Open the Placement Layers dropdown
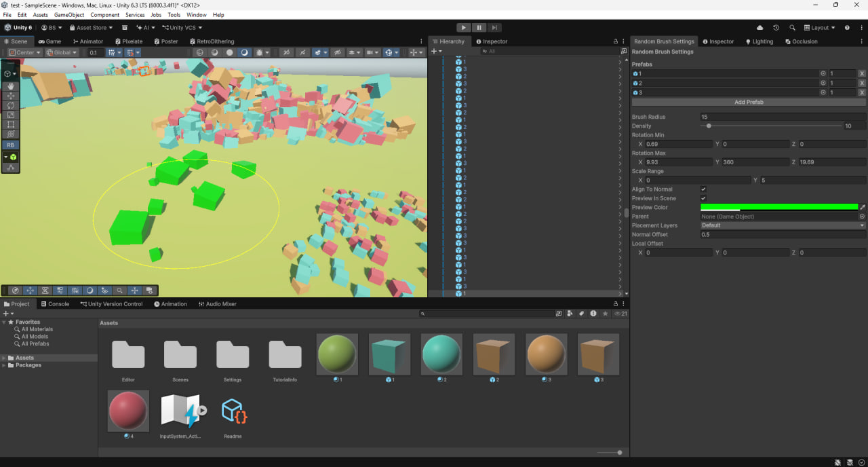The height and width of the screenshot is (467, 868). pyautogui.click(x=783, y=225)
